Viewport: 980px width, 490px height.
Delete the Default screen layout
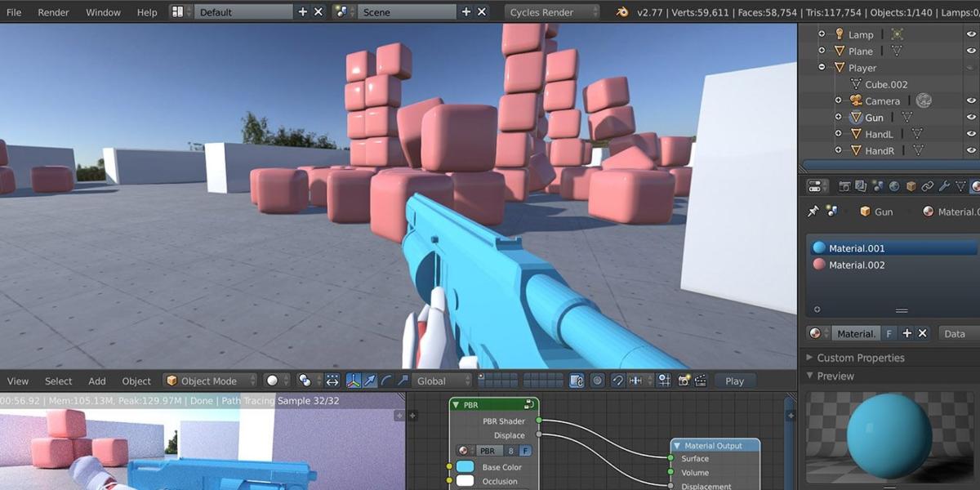pyautogui.click(x=318, y=12)
